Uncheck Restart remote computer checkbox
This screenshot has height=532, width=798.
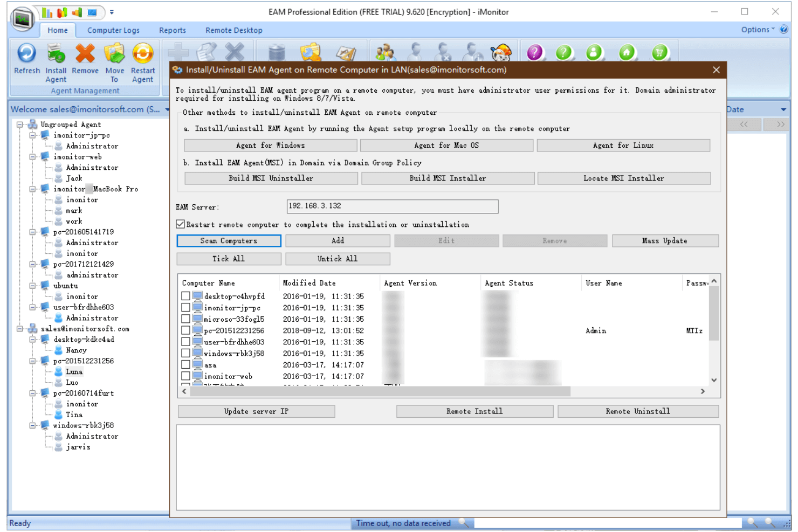pos(181,224)
